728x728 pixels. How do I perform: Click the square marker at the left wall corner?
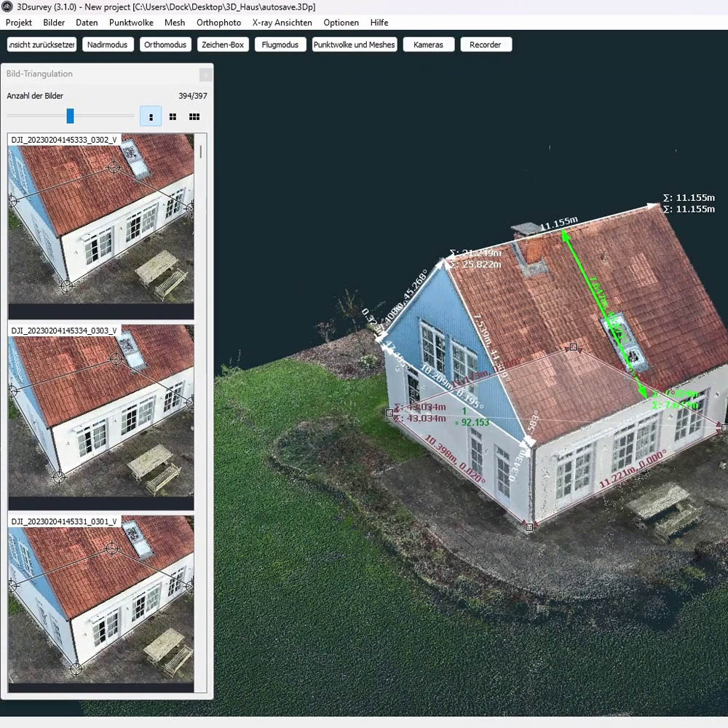389,413
